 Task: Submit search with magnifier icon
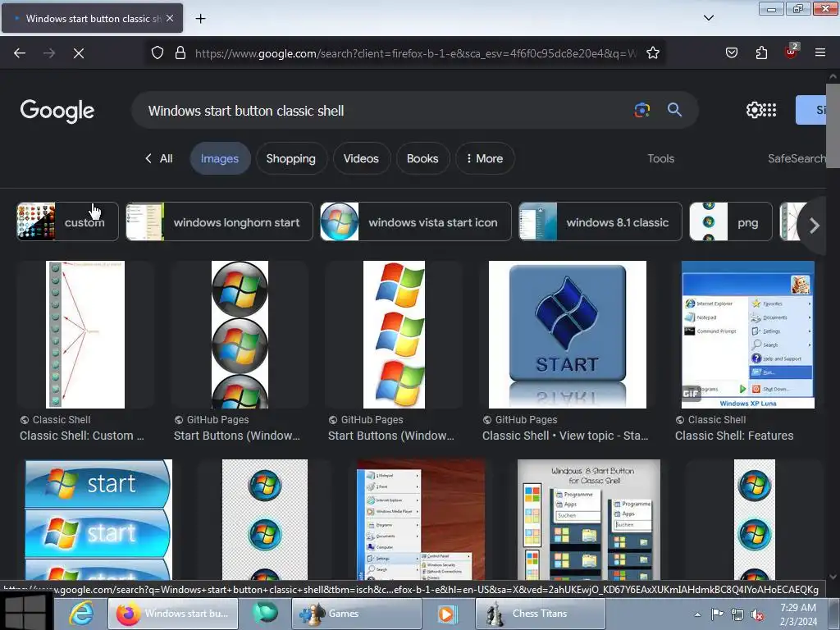point(674,110)
